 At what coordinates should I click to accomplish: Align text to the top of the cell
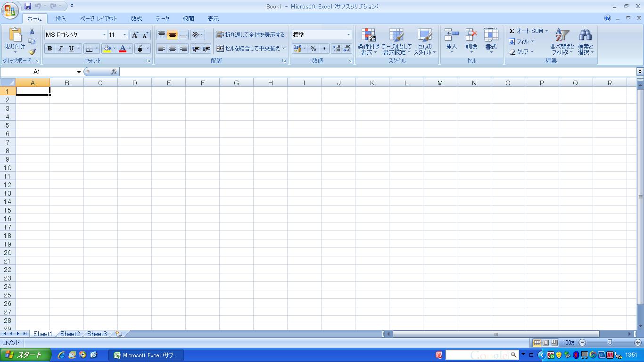coord(162,35)
